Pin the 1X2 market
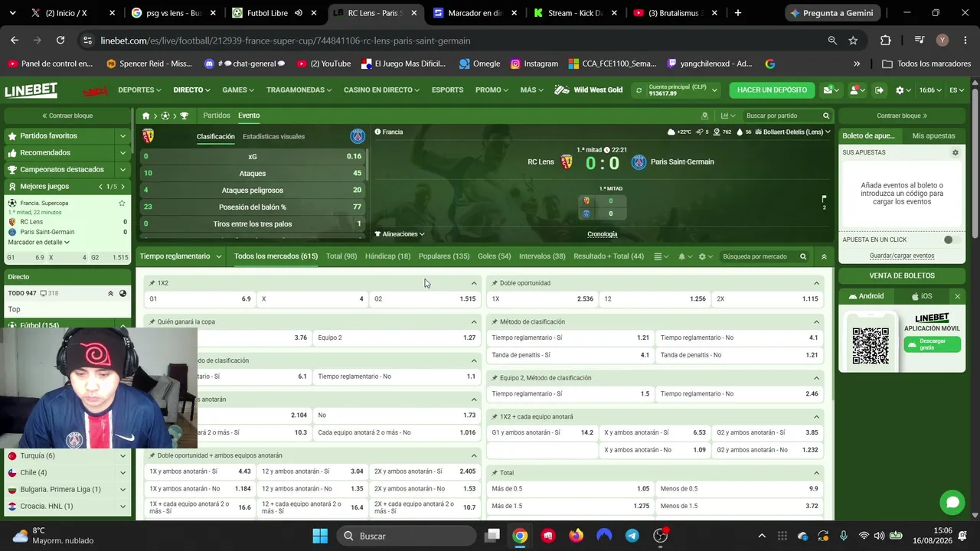This screenshot has height=551, width=980. (x=152, y=283)
